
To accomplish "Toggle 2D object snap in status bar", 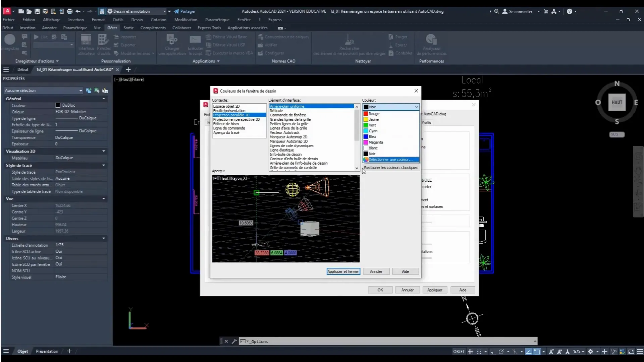I will (537, 352).
